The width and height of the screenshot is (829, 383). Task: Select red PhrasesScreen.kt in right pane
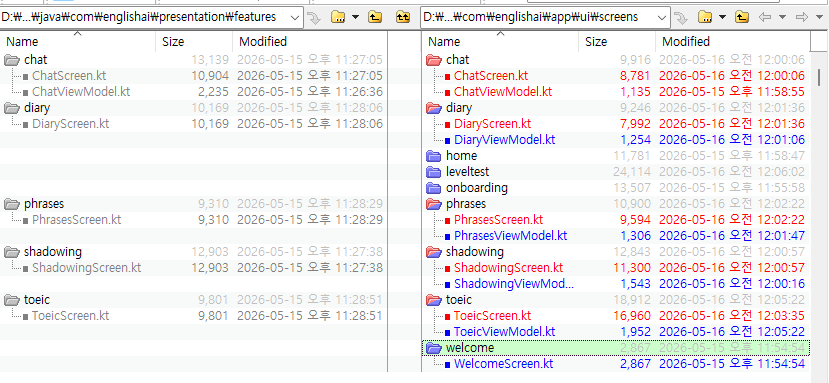tap(499, 220)
